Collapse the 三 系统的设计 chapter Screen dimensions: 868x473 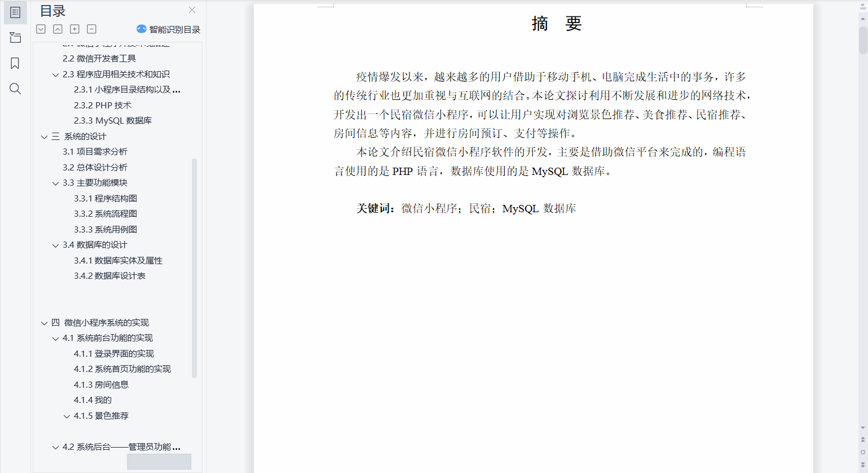tap(44, 136)
